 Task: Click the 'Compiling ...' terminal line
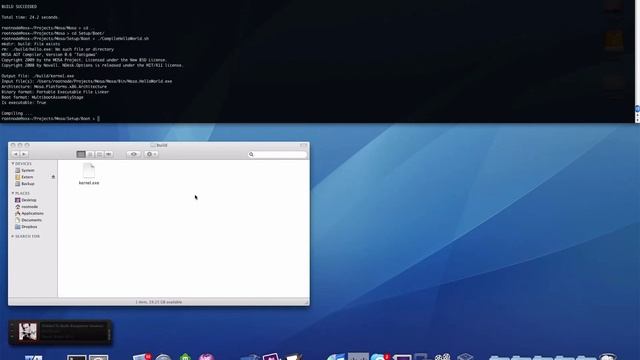pos(17,113)
